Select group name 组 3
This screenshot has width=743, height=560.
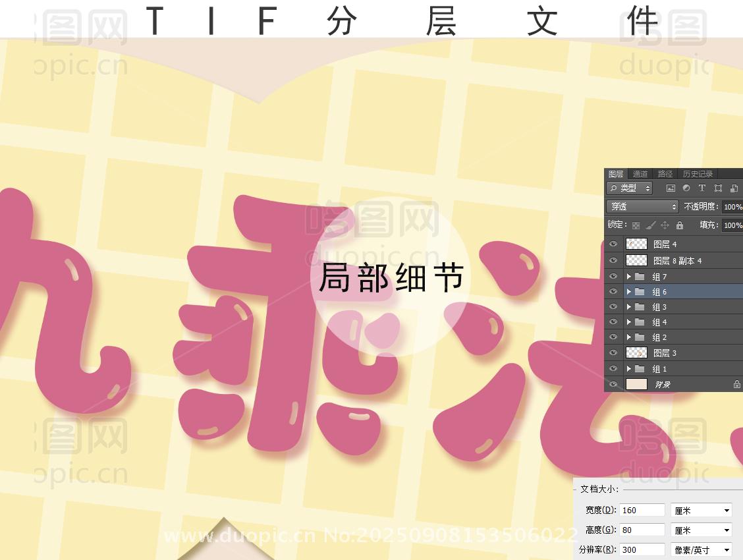tap(659, 307)
